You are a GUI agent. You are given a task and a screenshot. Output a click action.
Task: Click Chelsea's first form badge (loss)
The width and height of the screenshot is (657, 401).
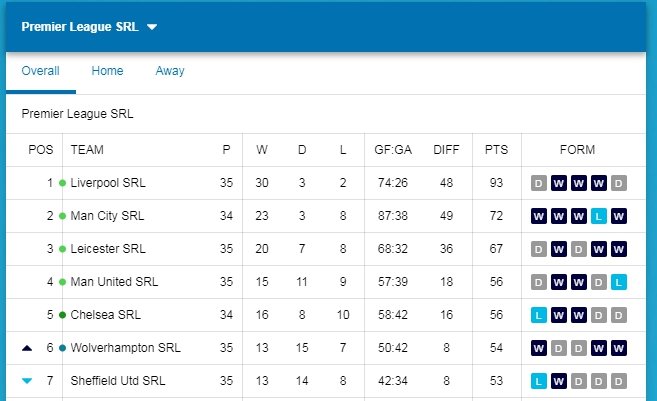click(x=539, y=315)
